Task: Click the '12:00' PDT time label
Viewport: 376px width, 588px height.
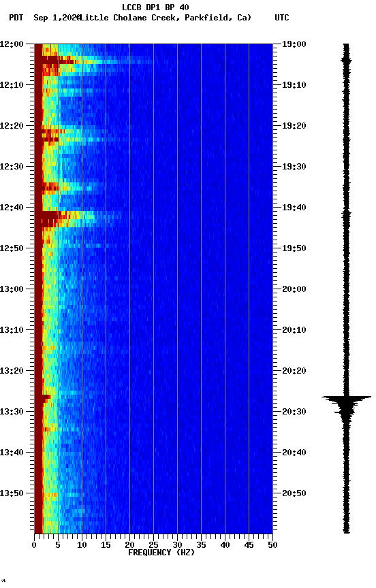Action: point(12,44)
